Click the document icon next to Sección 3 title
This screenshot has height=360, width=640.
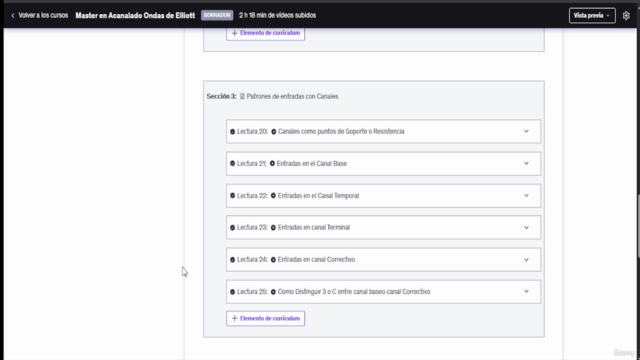(242, 96)
